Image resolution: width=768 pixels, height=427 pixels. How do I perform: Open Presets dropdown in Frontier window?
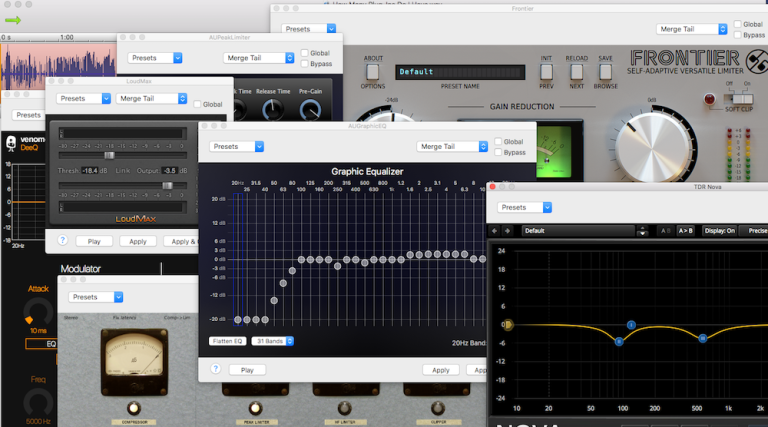[309, 29]
